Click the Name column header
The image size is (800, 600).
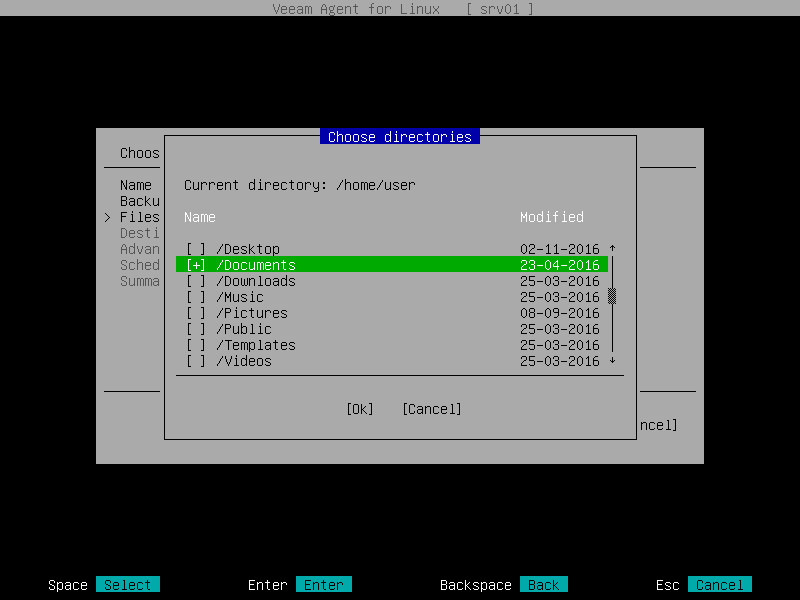[x=200, y=217]
